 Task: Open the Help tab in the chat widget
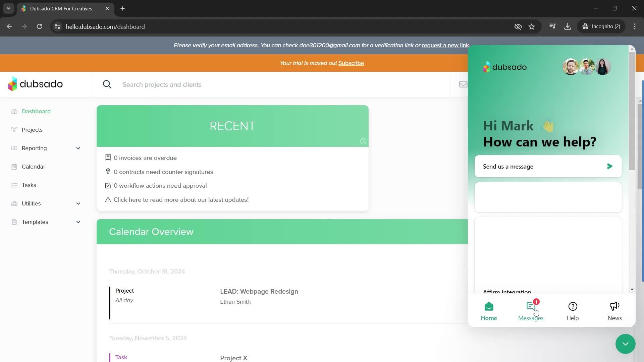point(573,311)
